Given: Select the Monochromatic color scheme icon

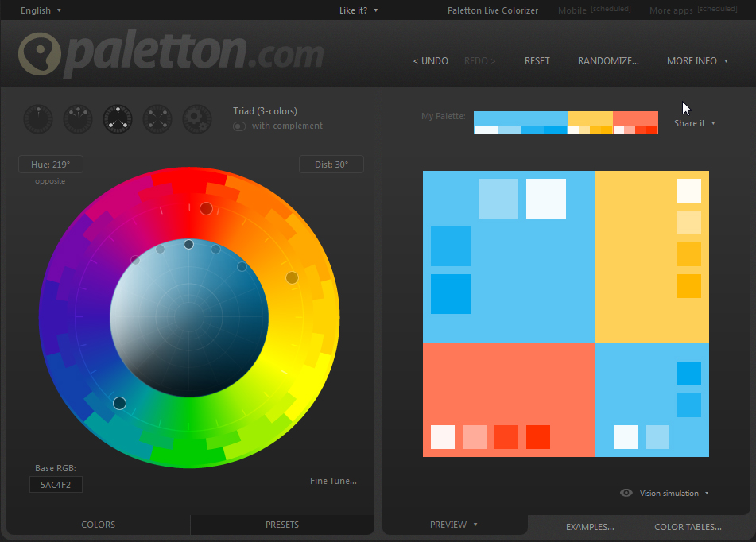Looking at the screenshot, I should [x=37, y=119].
